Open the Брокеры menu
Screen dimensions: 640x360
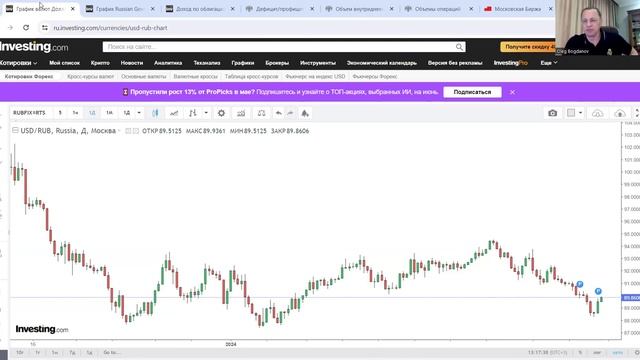click(x=277, y=63)
